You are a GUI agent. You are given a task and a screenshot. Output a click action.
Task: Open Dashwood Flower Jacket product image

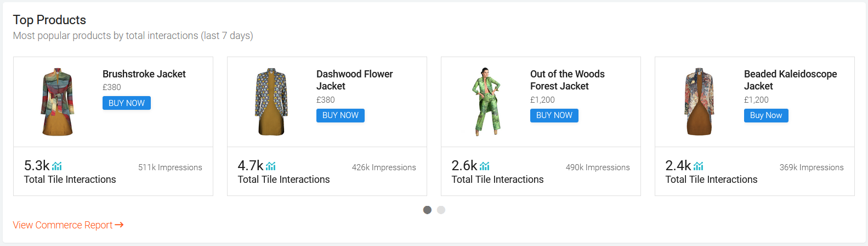(271, 102)
